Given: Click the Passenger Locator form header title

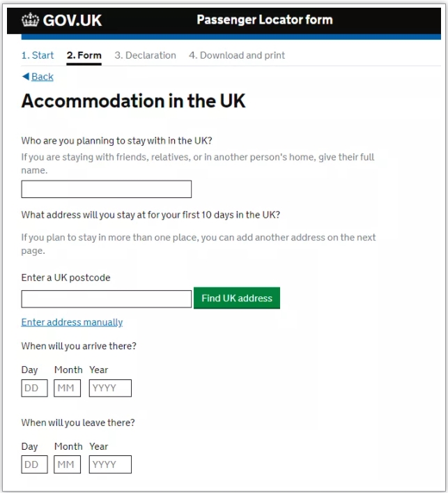Looking at the screenshot, I should pos(265,20).
